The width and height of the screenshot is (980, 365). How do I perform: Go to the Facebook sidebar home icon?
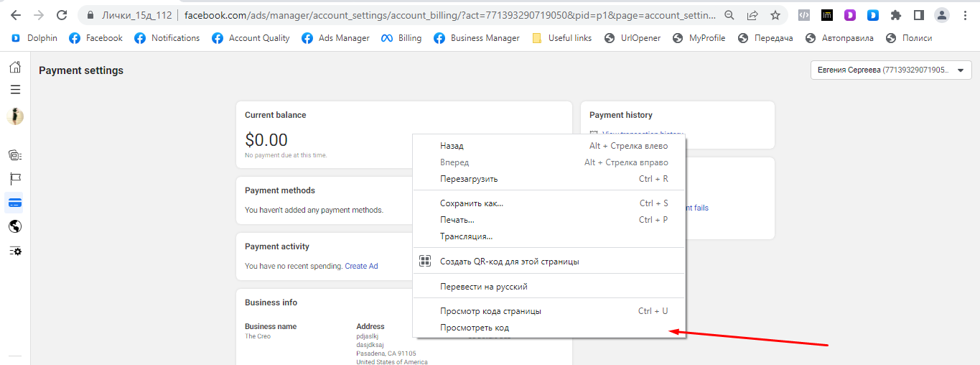coord(14,68)
